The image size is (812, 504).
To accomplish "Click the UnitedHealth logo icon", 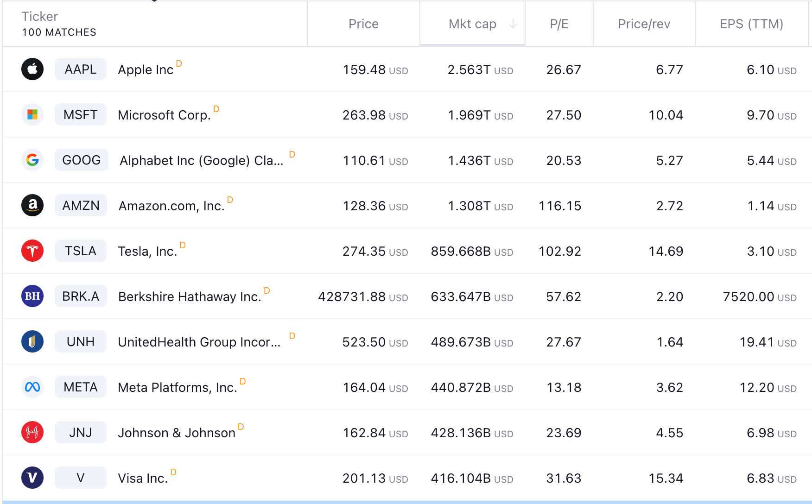I will click(x=32, y=341).
